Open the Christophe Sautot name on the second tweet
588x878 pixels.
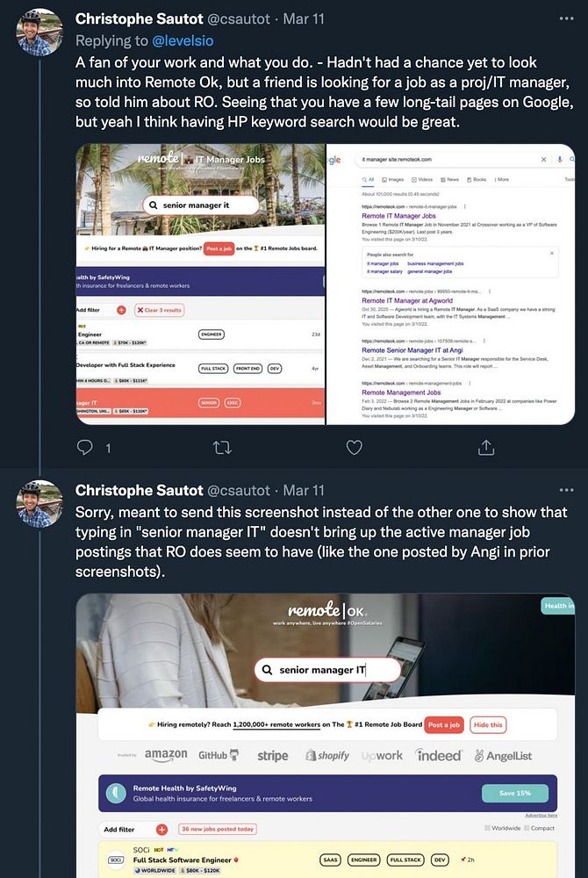139,490
